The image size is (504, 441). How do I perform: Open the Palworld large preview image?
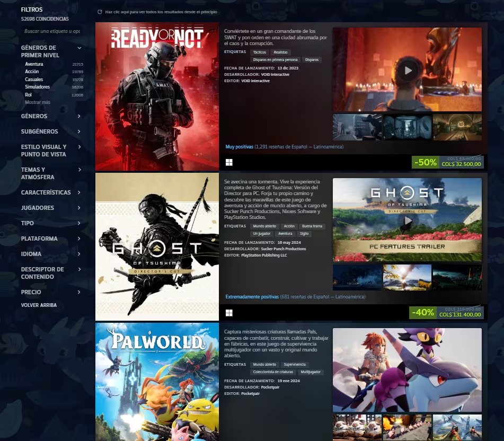coord(407,370)
